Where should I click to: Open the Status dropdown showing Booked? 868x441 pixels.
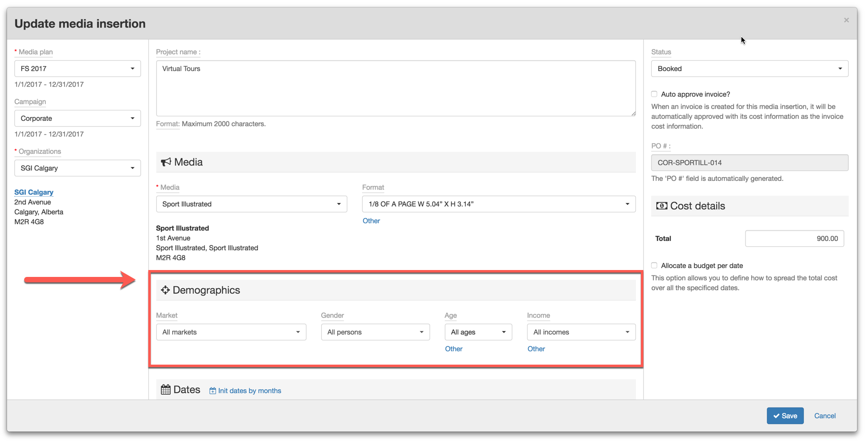point(749,68)
